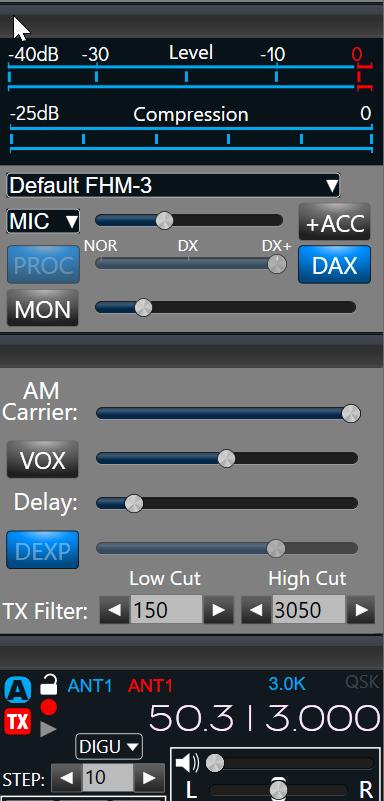Click the DEXP button
The width and height of the screenshot is (384, 801).
click(x=43, y=550)
